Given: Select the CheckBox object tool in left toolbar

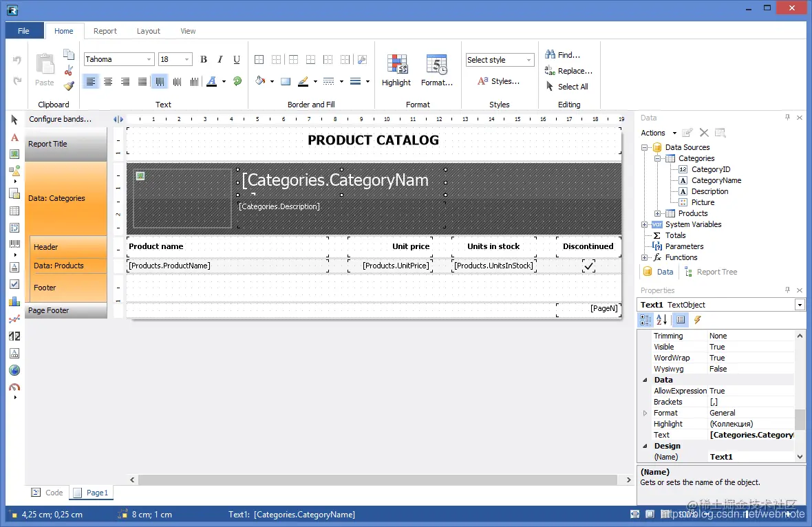Looking at the screenshot, I should coord(14,284).
